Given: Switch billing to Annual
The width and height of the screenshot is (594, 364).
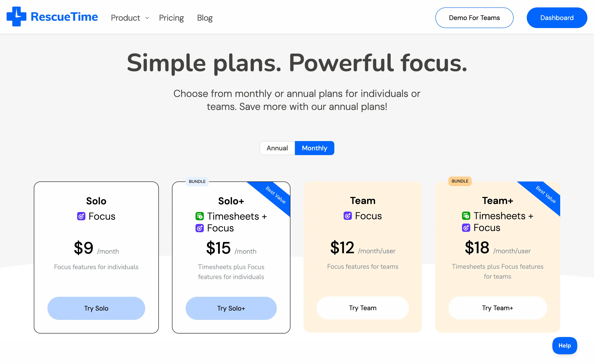Looking at the screenshot, I should point(277,148).
